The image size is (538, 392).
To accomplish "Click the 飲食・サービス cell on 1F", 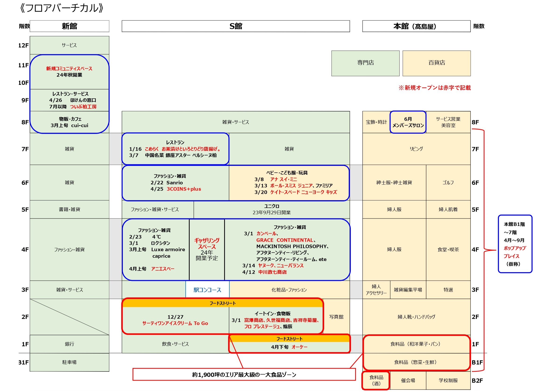I will tap(176, 344).
